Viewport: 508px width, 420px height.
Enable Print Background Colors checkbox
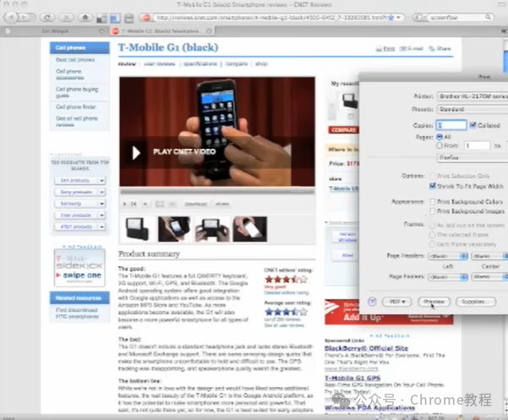pos(433,201)
